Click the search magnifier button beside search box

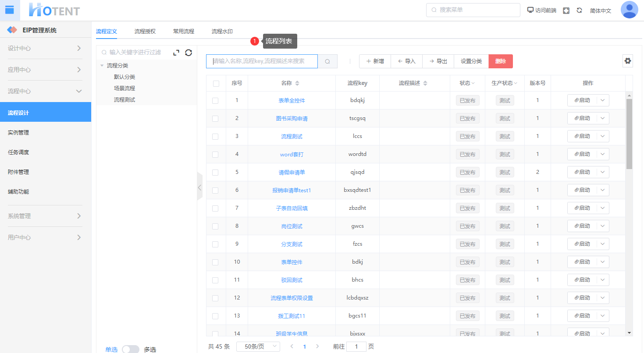[327, 61]
